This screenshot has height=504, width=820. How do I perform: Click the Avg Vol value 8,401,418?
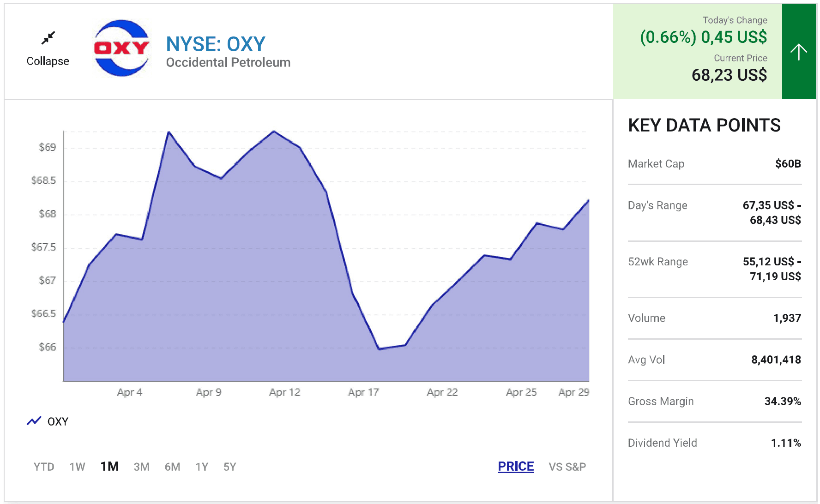776,360
